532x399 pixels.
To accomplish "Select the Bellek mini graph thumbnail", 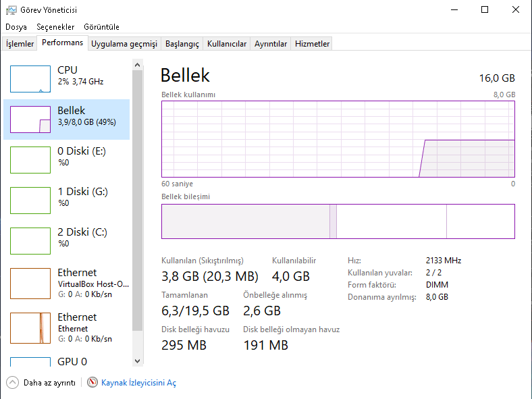I will tap(30, 119).
